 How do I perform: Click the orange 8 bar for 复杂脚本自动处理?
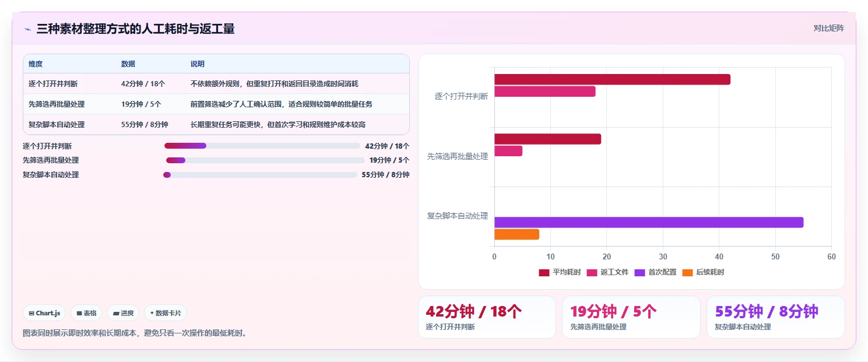coord(516,234)
